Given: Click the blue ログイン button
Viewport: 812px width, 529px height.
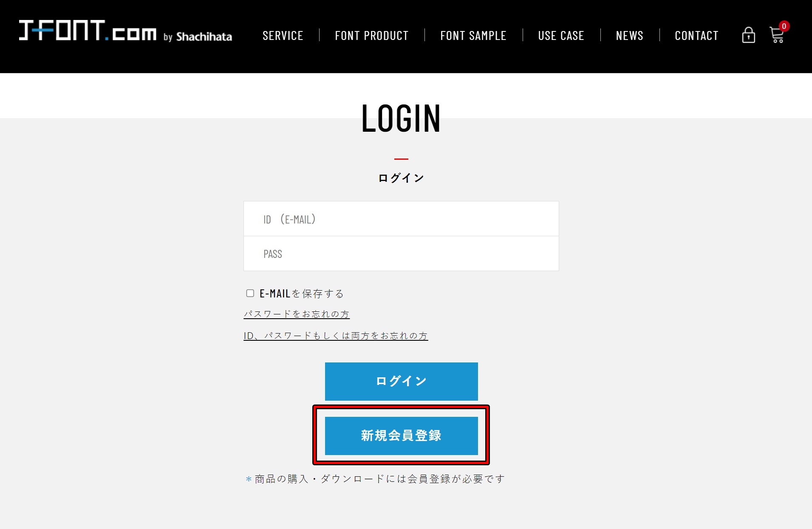Looking at the screenshot, I should [x=402, y=381].
